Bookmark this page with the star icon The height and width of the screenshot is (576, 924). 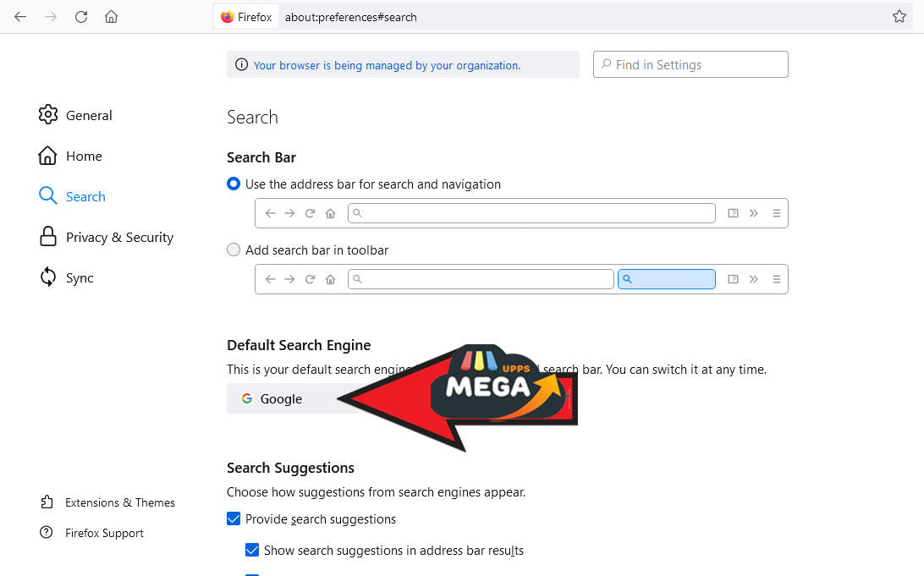899,16
